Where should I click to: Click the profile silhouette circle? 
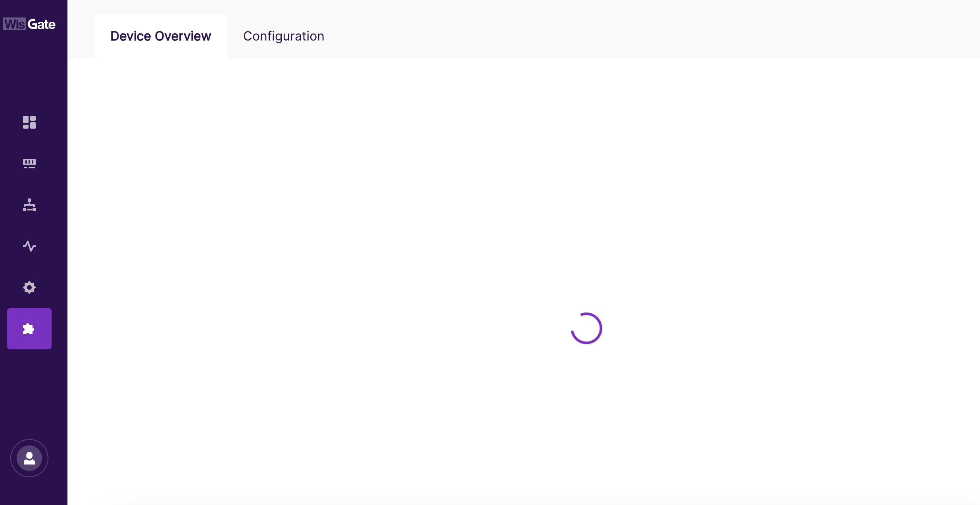[x=29, y=458]
